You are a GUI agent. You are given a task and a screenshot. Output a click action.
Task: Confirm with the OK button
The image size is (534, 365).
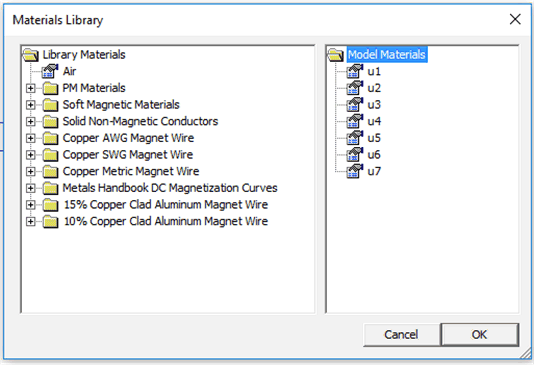pos(480,335)
